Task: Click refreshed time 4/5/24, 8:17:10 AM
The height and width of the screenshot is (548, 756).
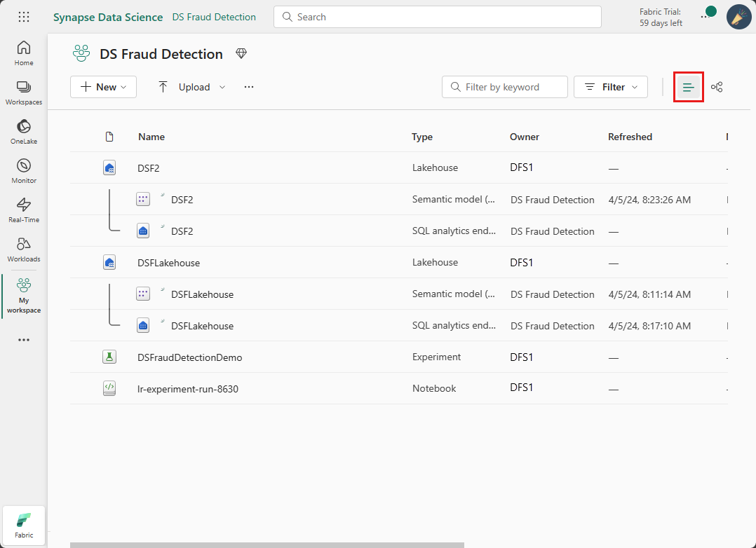Action: click(649, 326)
